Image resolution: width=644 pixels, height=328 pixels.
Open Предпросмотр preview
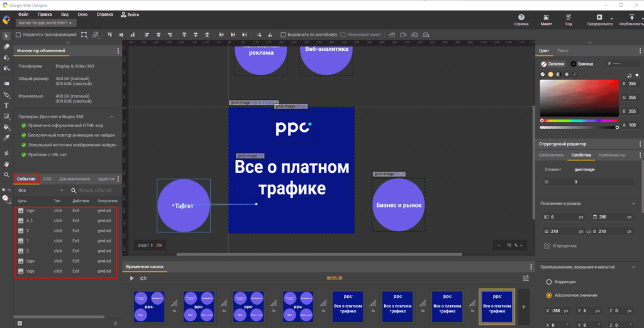tap(599, 20)
